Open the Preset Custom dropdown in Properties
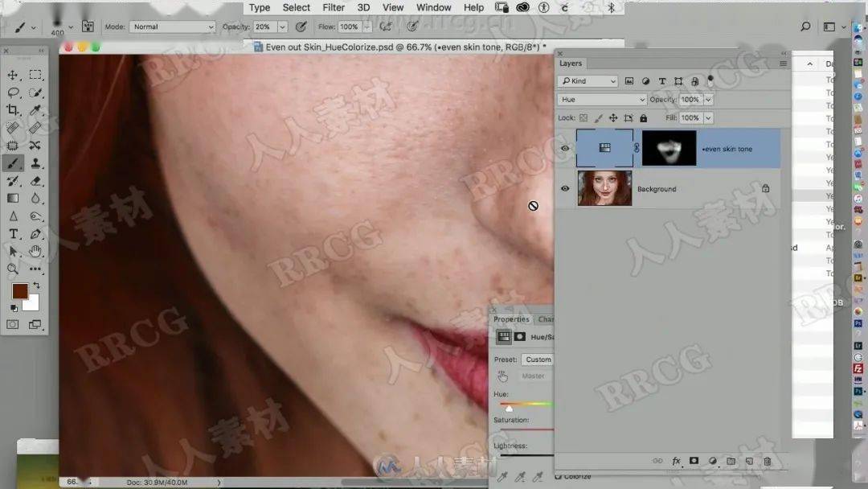868x489 pixels. point(538,360)
